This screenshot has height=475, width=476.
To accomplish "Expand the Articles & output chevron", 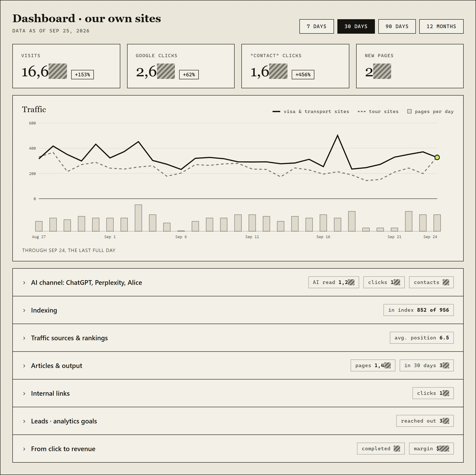I will (x=24, y=366).
